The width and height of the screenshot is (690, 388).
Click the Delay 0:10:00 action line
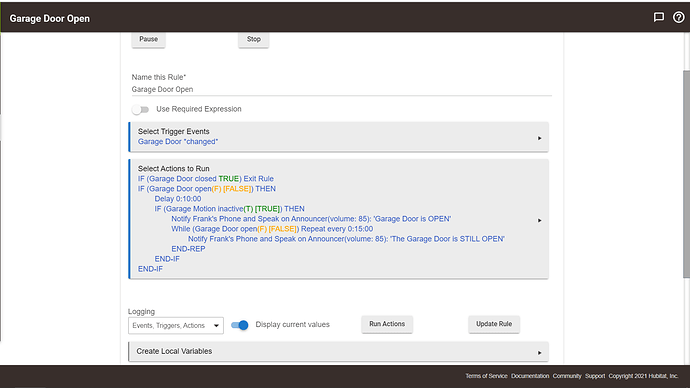click(178, 199)
